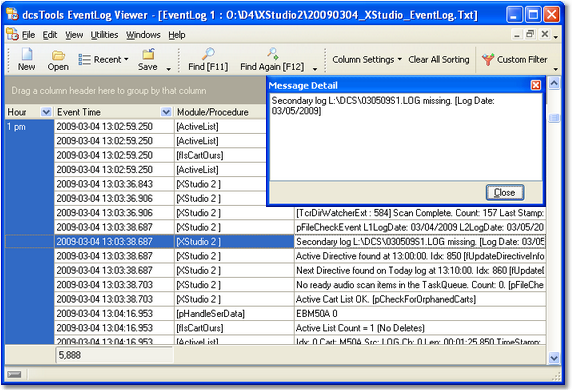Restore the inner document window
This screenshot has height=392, width=572.
[x=530, y=34]
